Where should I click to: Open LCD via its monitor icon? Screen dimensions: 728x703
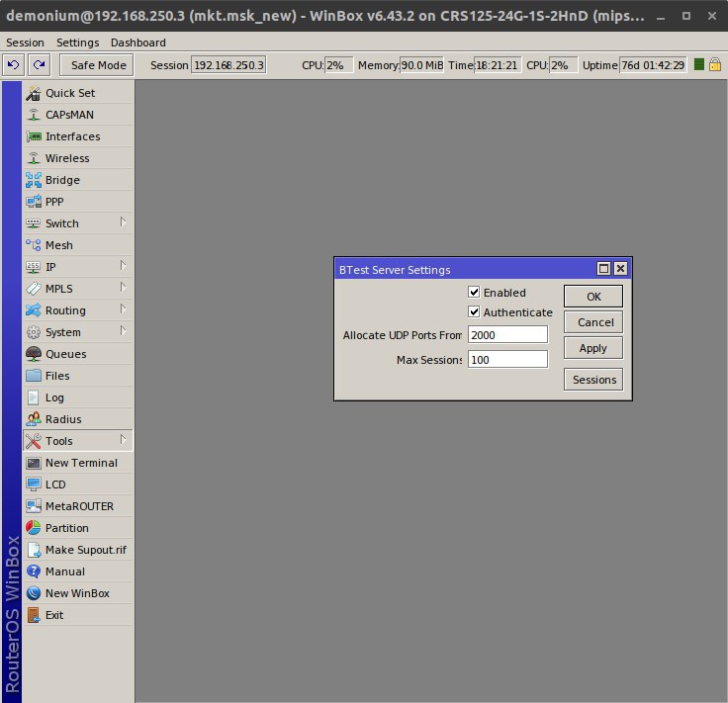coord(34,484)
